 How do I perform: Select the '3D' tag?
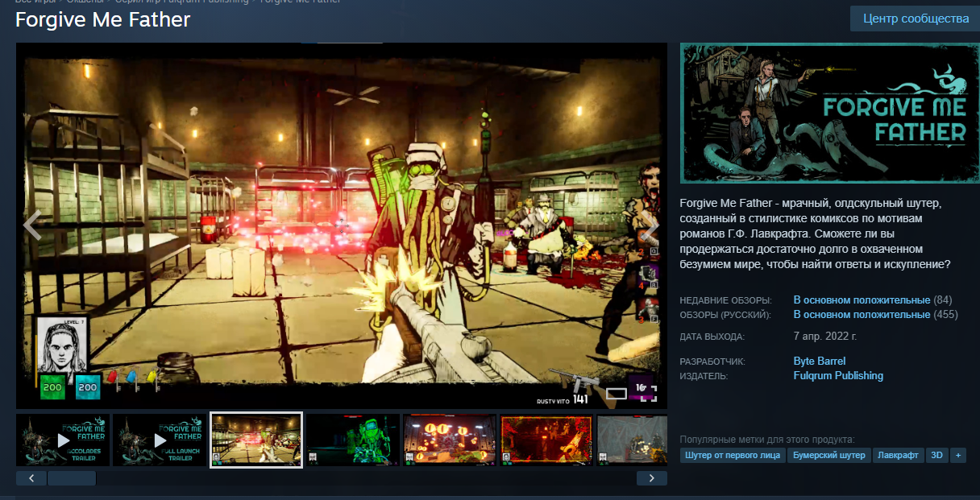937,456
